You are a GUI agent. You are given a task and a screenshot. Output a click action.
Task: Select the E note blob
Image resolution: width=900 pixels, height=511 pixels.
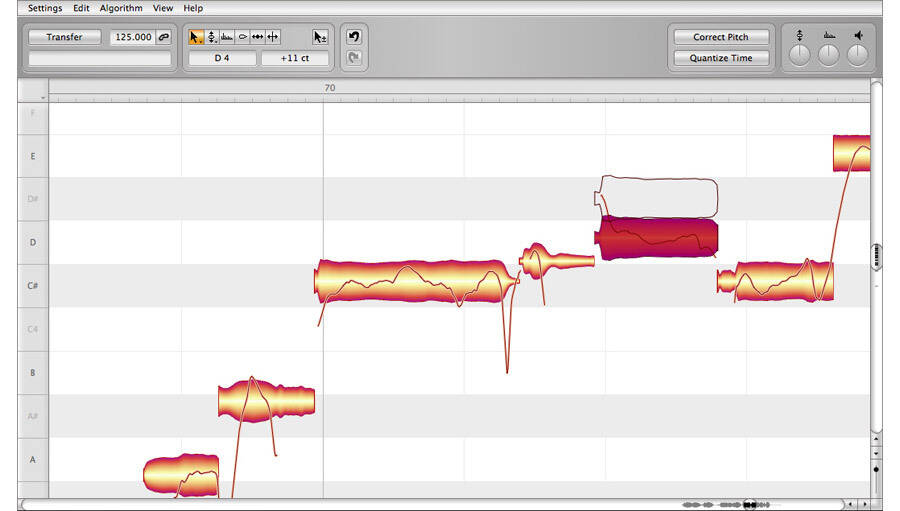pyautogui.click(x=852, y=153)
